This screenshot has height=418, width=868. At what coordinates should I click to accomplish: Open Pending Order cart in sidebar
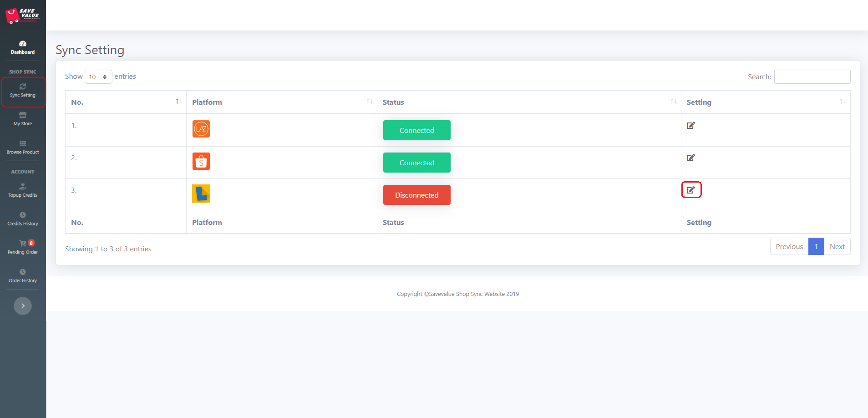pyautogui.click(x=23, y=247)
